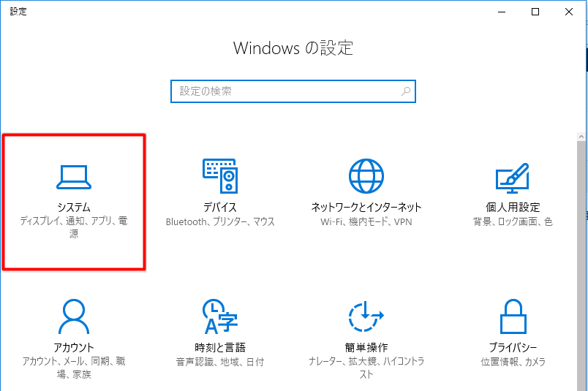Click the ディスプレイ、通知、アプリ、電源 description
The image size is (588, 391).
coord(74,227)
